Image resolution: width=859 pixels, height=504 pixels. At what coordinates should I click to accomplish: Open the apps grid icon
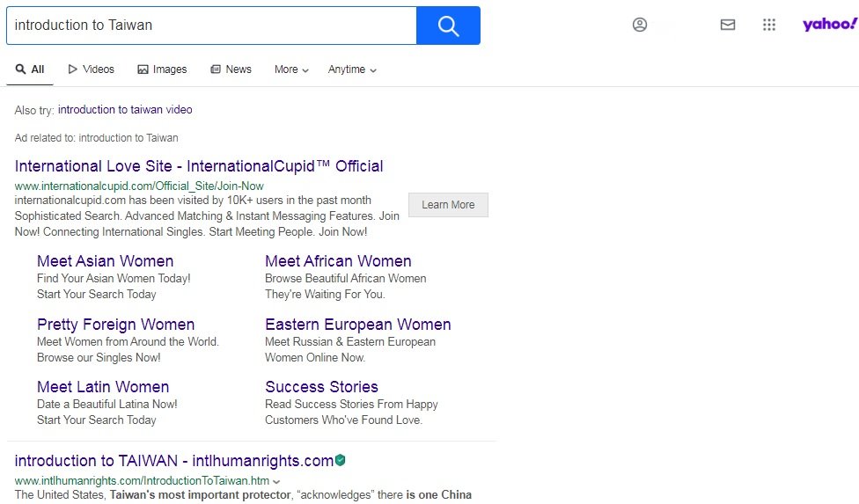tap(769, 26)
